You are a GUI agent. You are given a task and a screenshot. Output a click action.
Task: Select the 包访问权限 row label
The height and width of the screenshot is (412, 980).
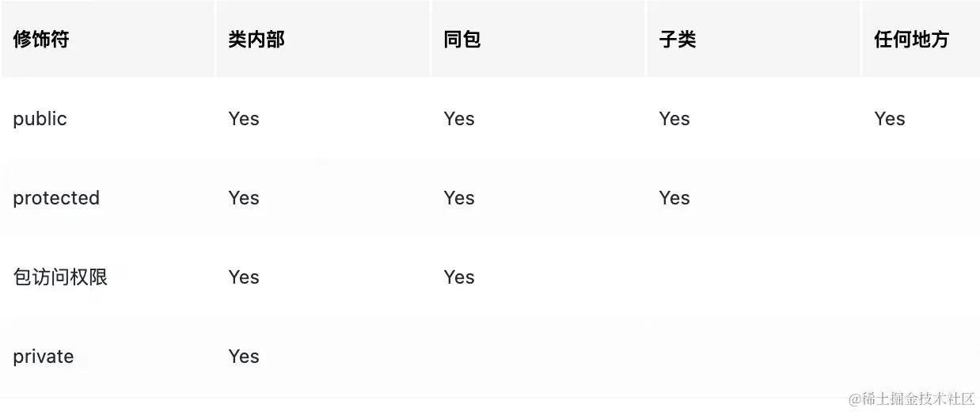60,277
